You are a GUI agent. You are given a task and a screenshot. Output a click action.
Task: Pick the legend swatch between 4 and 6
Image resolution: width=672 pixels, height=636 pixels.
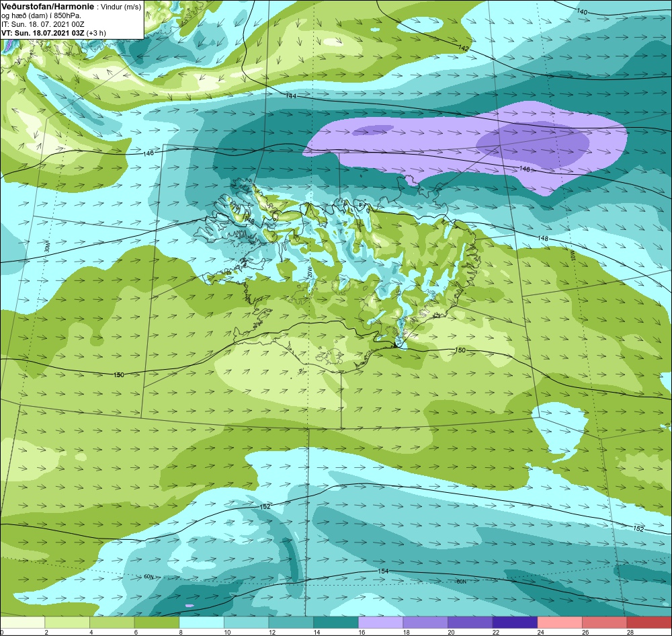pos(112,622)
